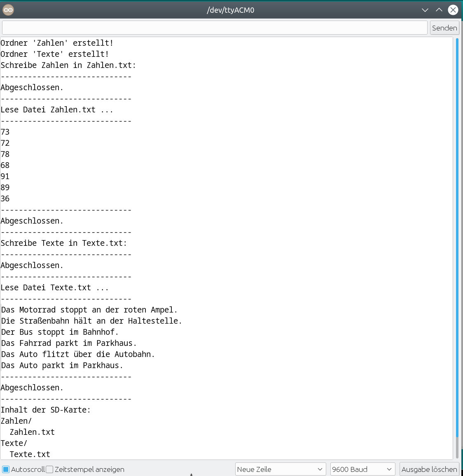Click the number 91 in output
The height and width of the screenshot is (476, 463).
tap(5, 176)
